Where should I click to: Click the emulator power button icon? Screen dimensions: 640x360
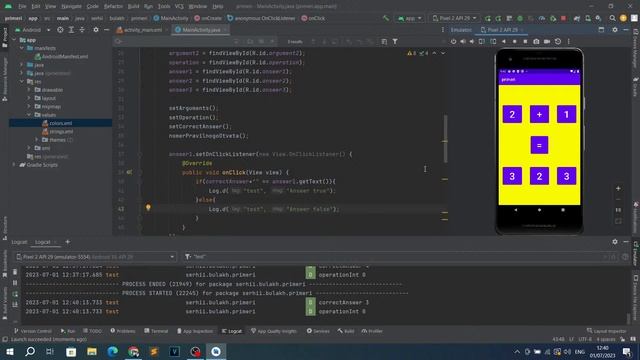[453, 42]
